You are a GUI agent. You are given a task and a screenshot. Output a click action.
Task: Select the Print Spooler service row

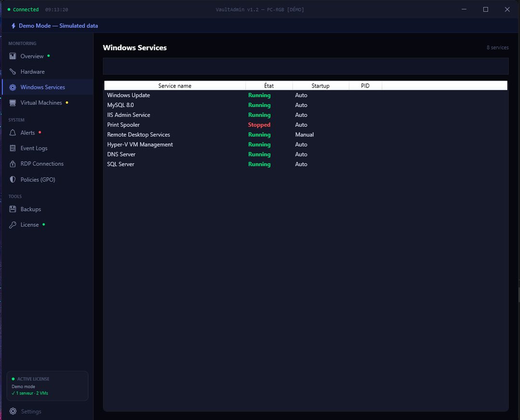click(x=305, y=125)
